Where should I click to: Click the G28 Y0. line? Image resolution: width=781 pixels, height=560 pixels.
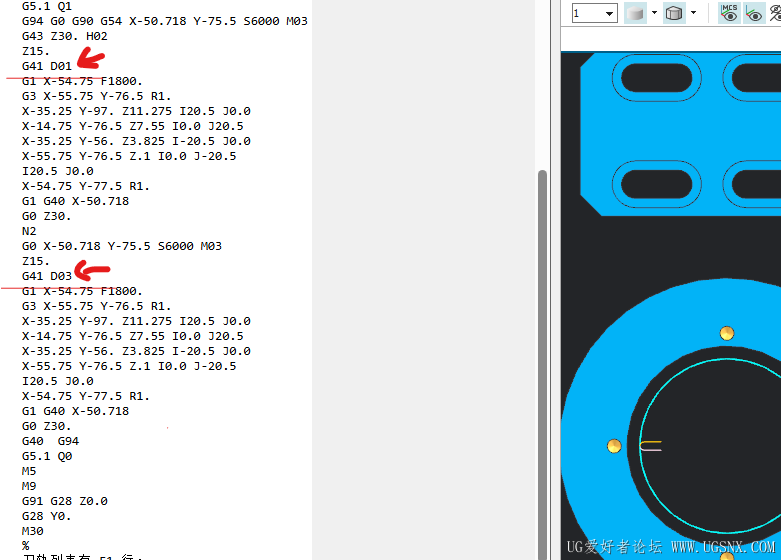[46, 516]
